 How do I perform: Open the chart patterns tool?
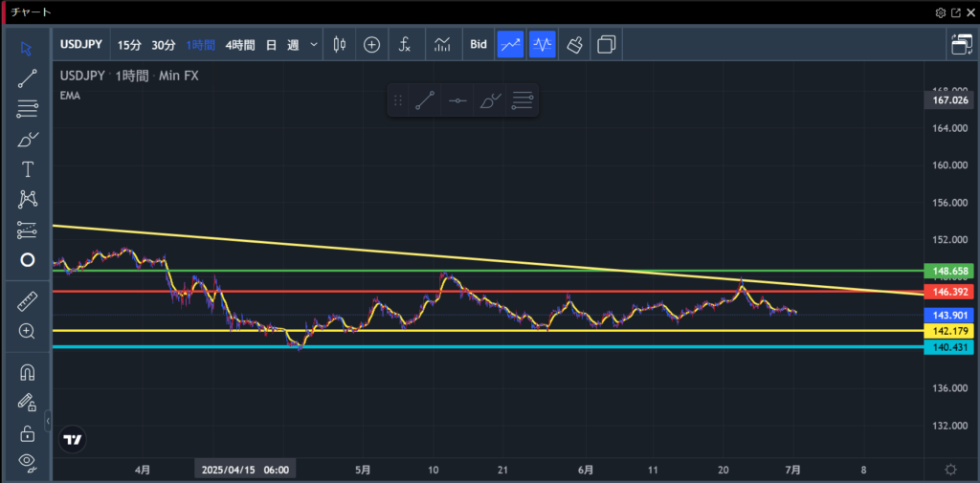click(27, 199)
